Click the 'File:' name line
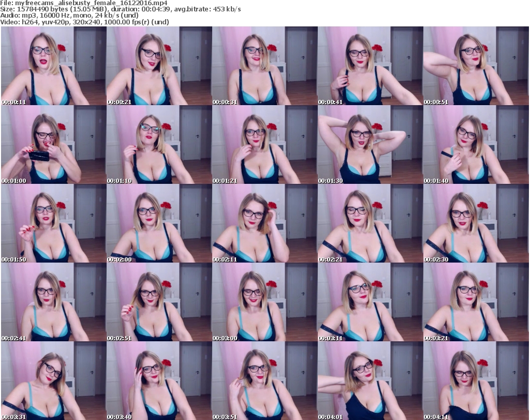Screen dimensions: 530x420 (x=84, y=3)
